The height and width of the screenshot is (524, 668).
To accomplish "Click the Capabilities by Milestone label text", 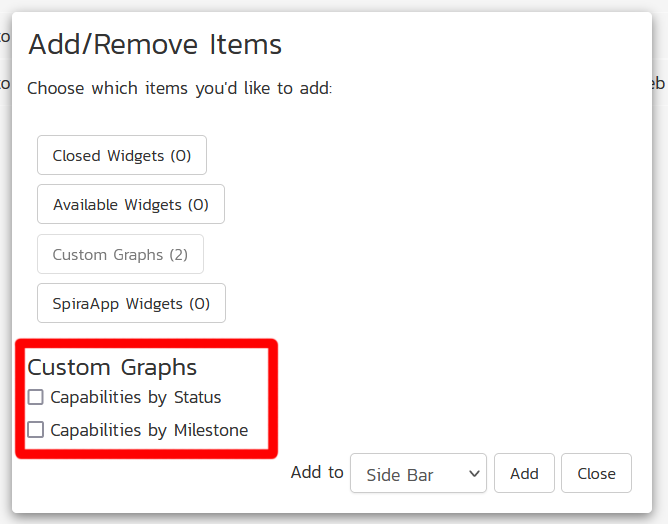I will coord(149,430).
